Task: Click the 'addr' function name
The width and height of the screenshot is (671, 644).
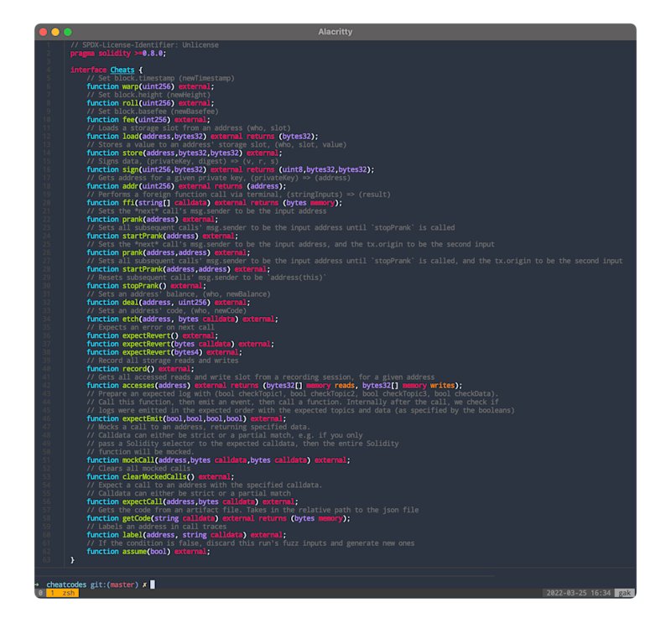Action: coord(131,186)
